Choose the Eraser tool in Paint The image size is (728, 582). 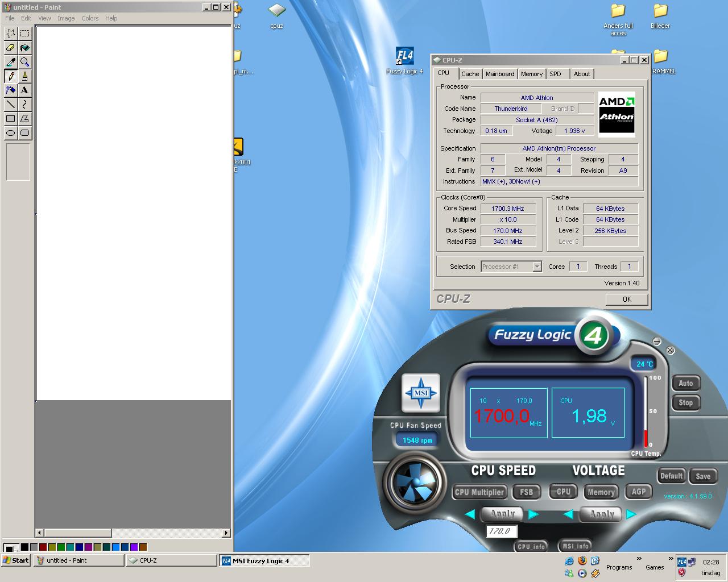[10, 48]
